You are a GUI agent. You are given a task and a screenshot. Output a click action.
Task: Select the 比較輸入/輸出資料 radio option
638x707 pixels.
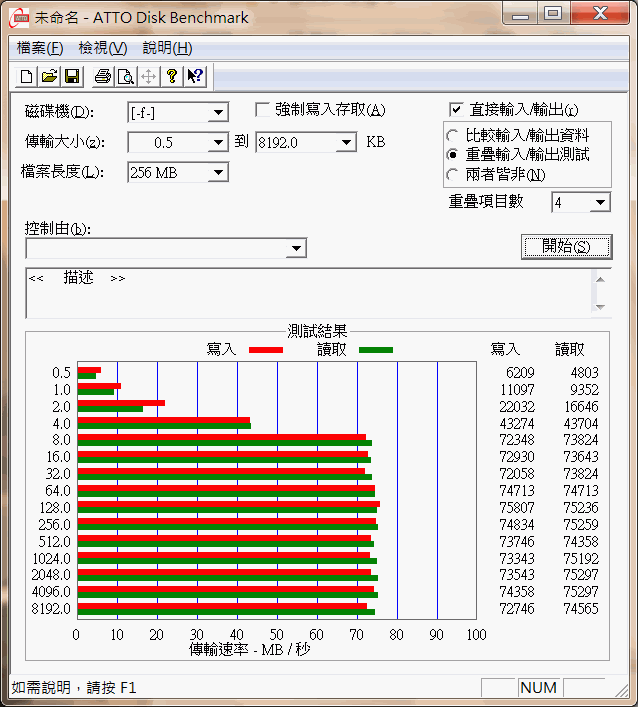452,136
